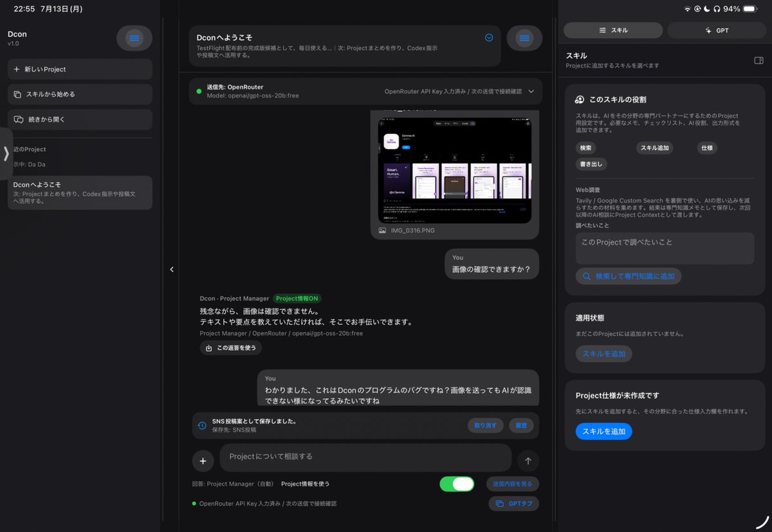
Task: Open the GPTタブ button
Action: pos(513,504)
